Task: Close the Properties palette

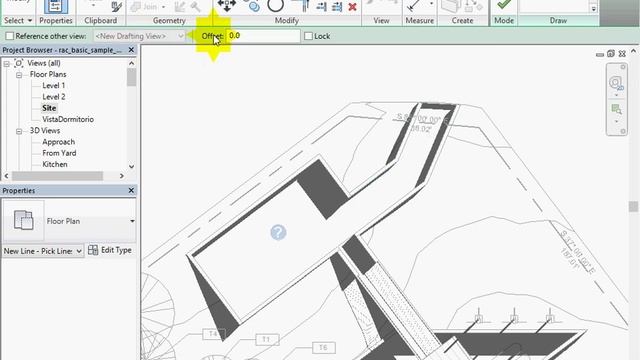Action: pos(131,190)
